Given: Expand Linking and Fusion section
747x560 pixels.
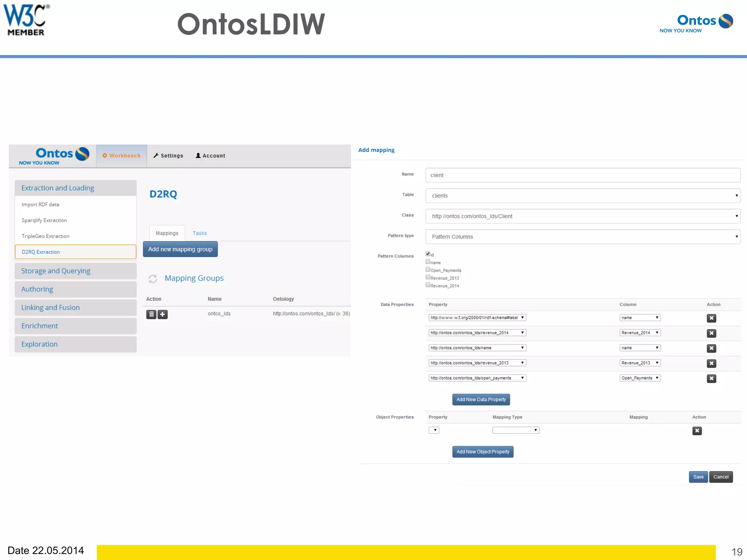Looking at the screenshot, I should coord(76,308).
